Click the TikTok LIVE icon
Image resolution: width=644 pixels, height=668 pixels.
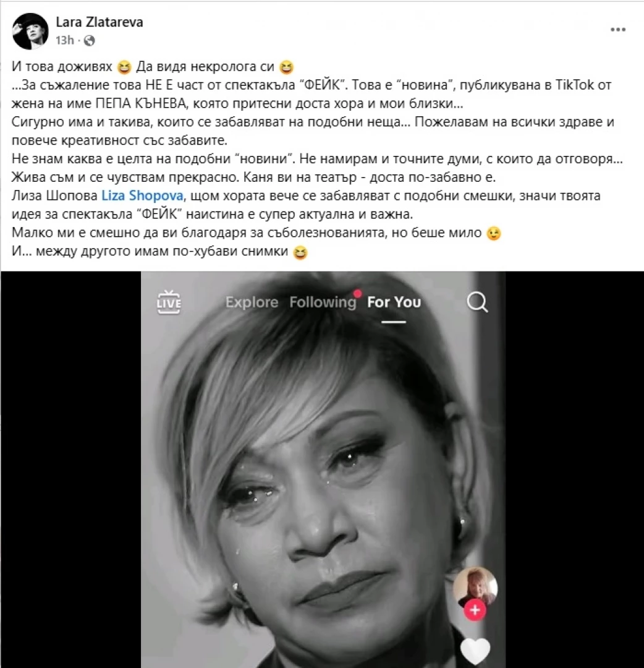click(x=169, y=302)
